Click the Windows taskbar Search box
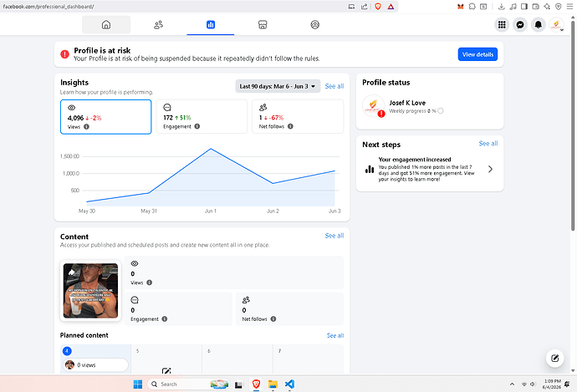Screen dimensions: 577x392 (188, 384)
